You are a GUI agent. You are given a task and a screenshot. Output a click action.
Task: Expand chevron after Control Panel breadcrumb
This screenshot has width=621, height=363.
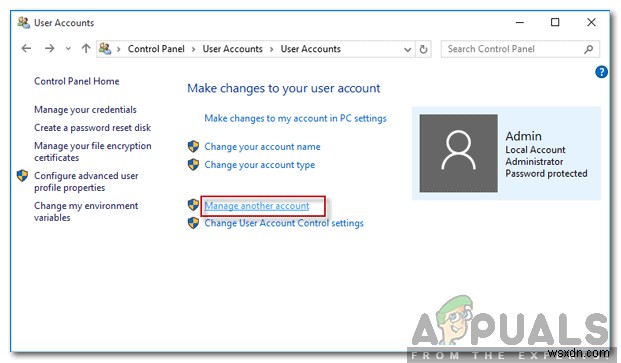click(x=193, y=49)
